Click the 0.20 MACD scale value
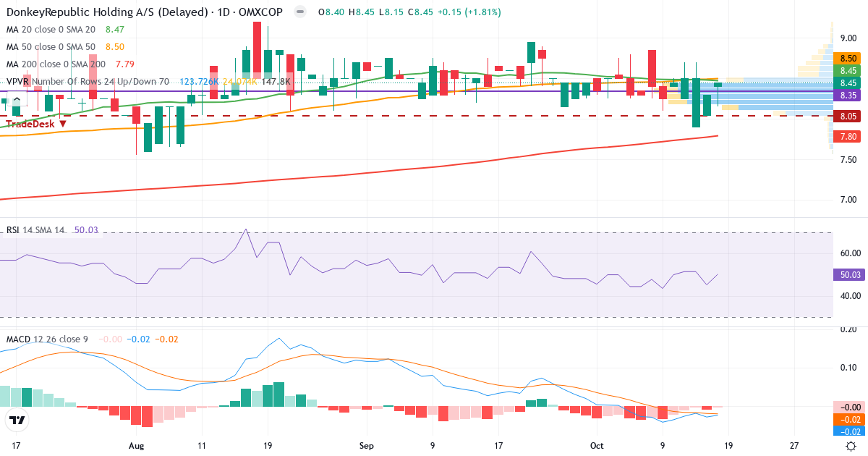Screen dimensions: 868x456 [848, 330]
